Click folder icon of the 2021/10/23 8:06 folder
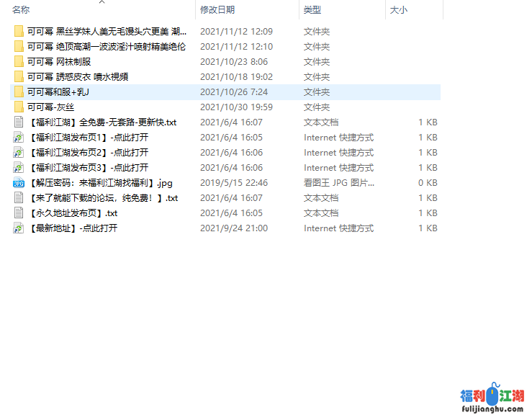The image size is (532, 420). pos(19,62)
